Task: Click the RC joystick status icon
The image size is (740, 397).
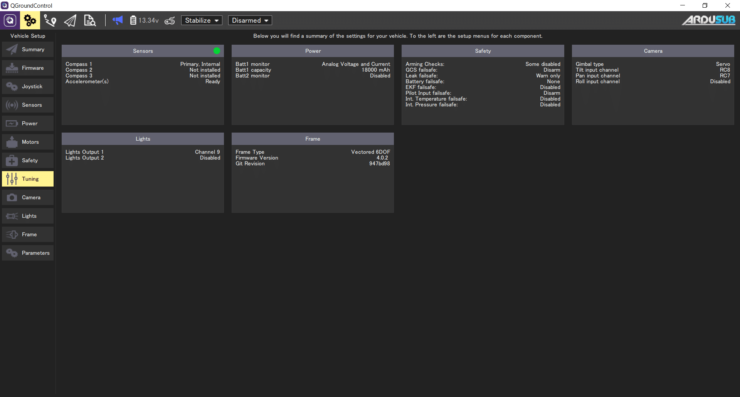Action: [x=170, y=20]
